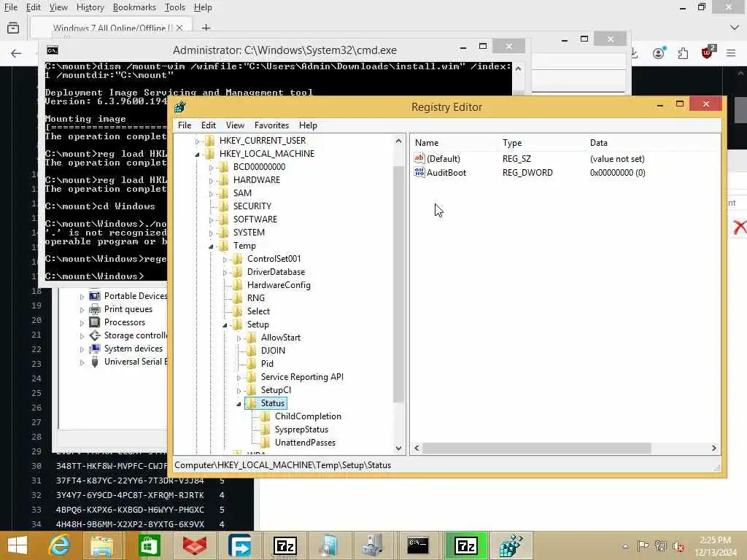Open the browser tab overview icon
747x560 pixels.
[x=13, y=28]
